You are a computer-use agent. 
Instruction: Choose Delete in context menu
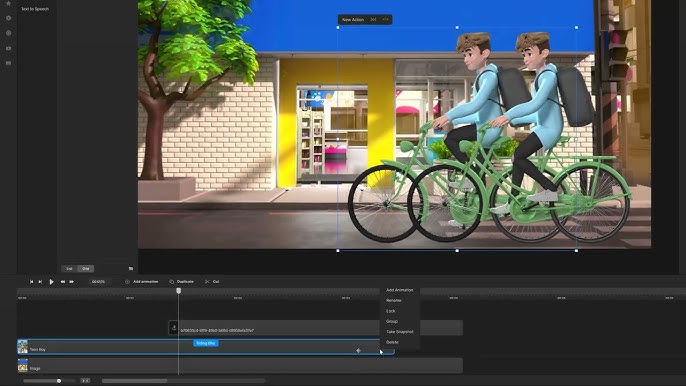(392, 343)
